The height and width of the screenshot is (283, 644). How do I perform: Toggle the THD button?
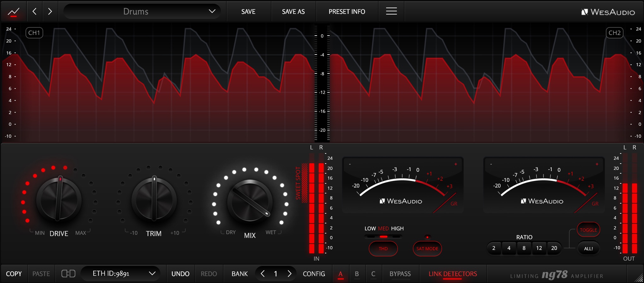pos(383,249)
